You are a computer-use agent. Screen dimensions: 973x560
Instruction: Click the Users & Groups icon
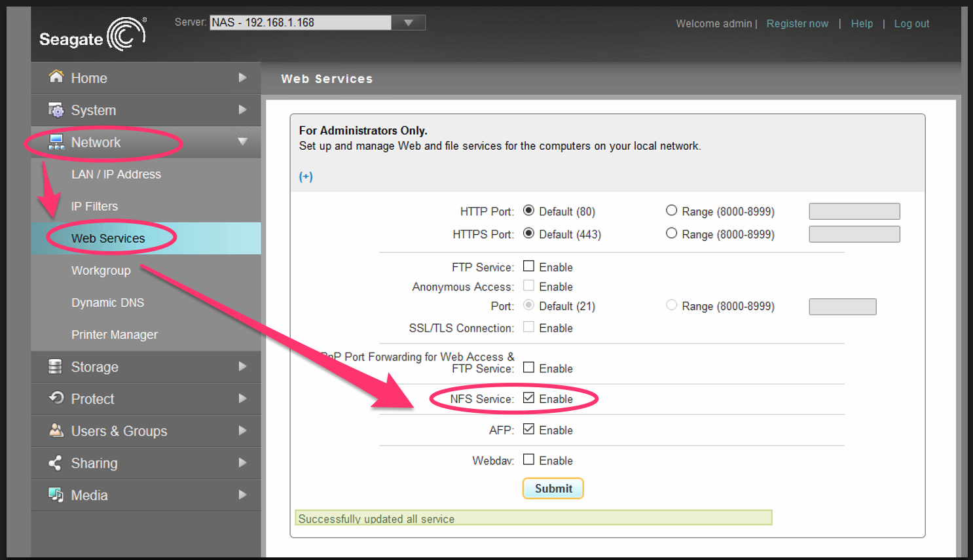56,430
